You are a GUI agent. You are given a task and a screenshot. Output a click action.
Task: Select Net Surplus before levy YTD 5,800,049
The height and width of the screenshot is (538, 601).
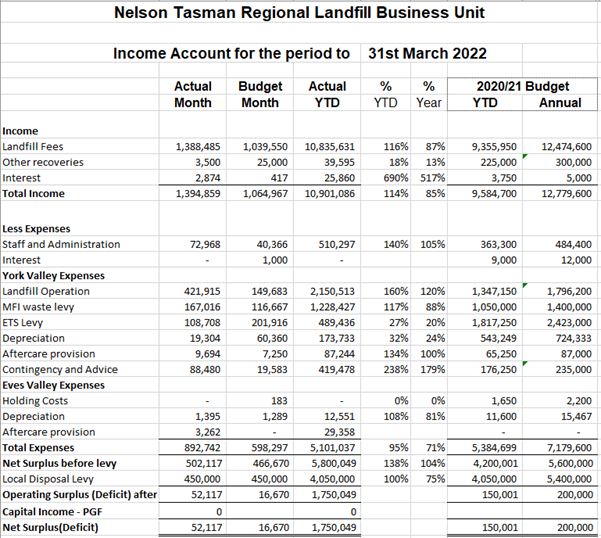pos(334,464)
